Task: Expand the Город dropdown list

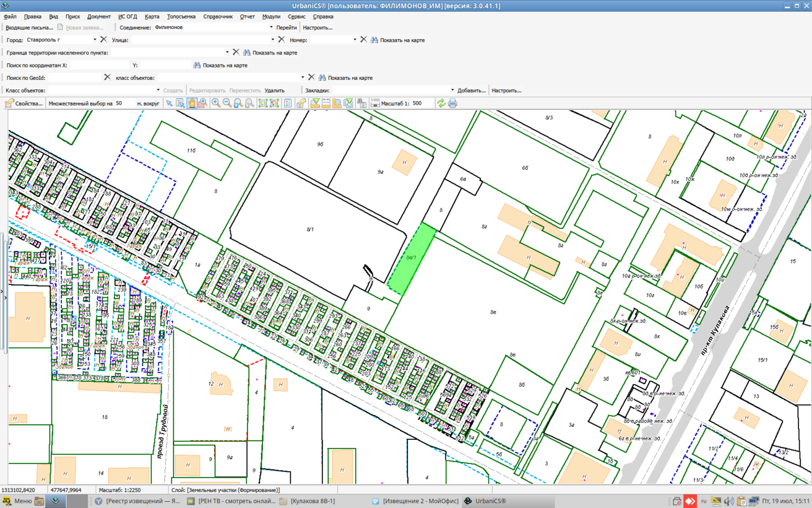Action: 95,40
